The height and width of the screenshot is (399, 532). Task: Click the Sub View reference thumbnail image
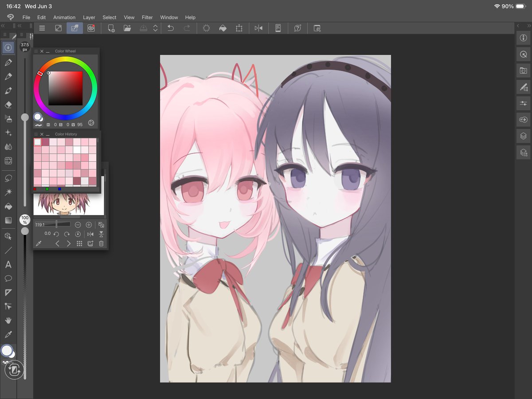point(69,204)
